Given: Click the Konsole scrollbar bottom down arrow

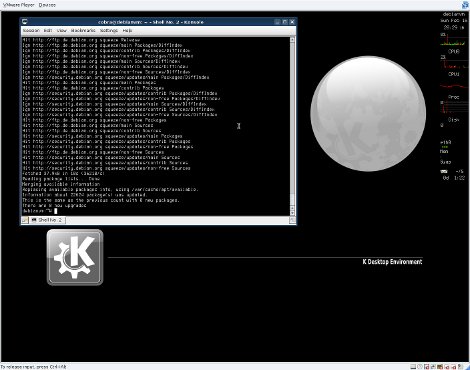Looking at the screenshot, I should point(292,213).
